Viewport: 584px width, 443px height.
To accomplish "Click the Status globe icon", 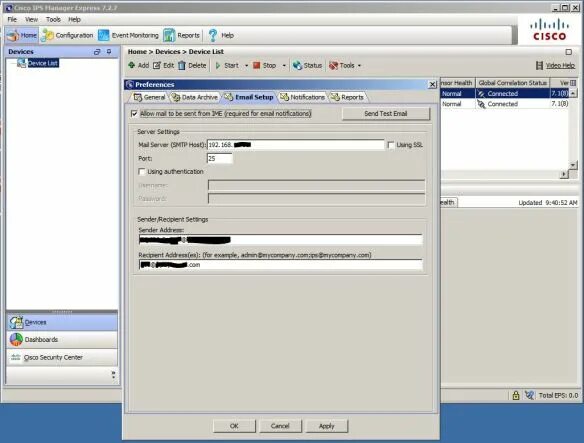I will [x=297, y=66].
